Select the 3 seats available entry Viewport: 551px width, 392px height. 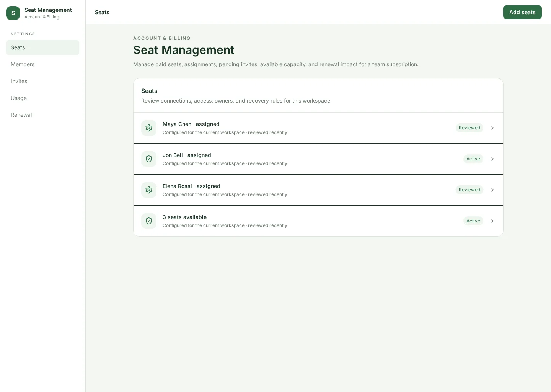318,221
